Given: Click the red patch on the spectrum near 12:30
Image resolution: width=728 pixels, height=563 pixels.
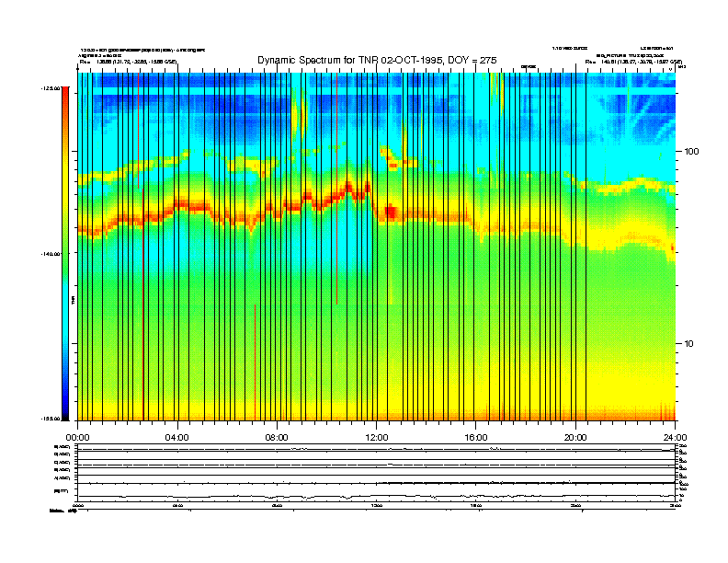Looking at the screenshot, I should coord(391,212).
